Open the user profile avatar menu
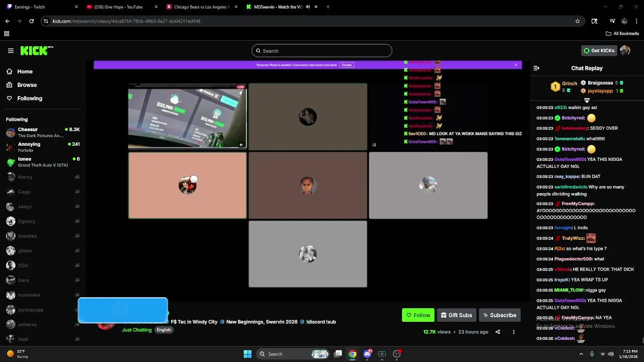Image resolution: width=644 pixels, height=362 pixels. pos(625,51)
